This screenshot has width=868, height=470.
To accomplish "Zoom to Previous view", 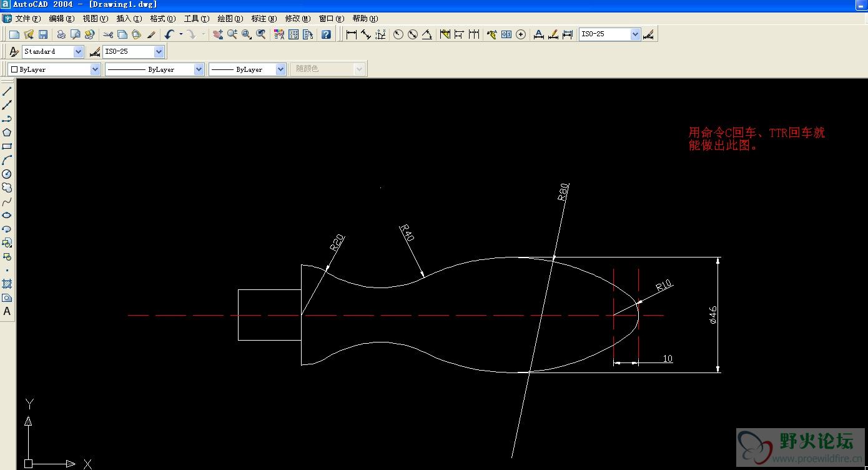I will pos(261,34).
